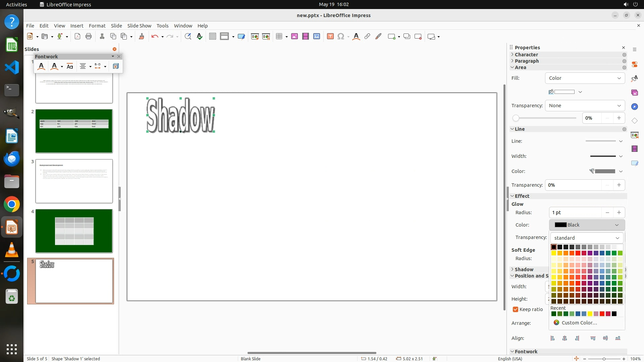Pick black swatch in Recent colors
This screenshot has height=362, width=644.
pyautogui.click(x=614, y=314)
